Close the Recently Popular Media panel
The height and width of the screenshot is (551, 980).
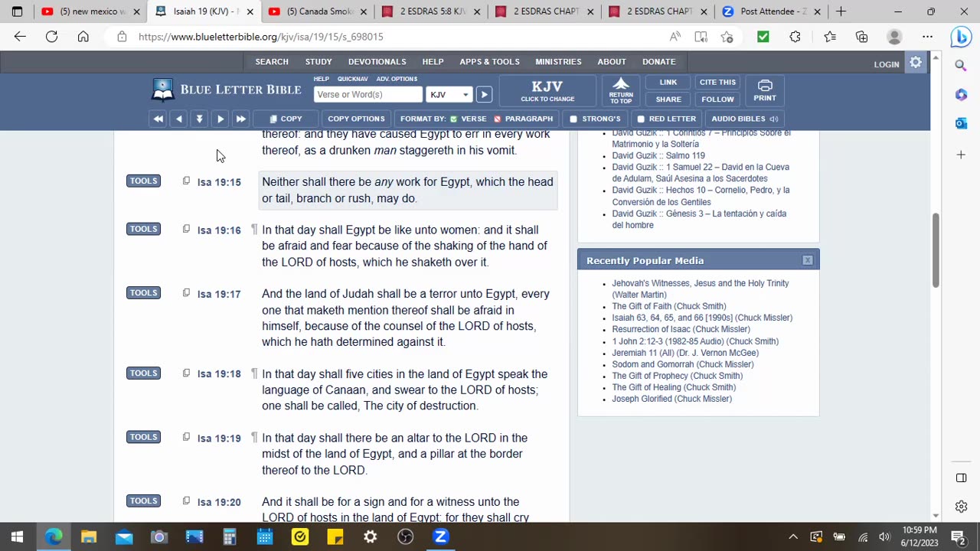click(808, 260)
